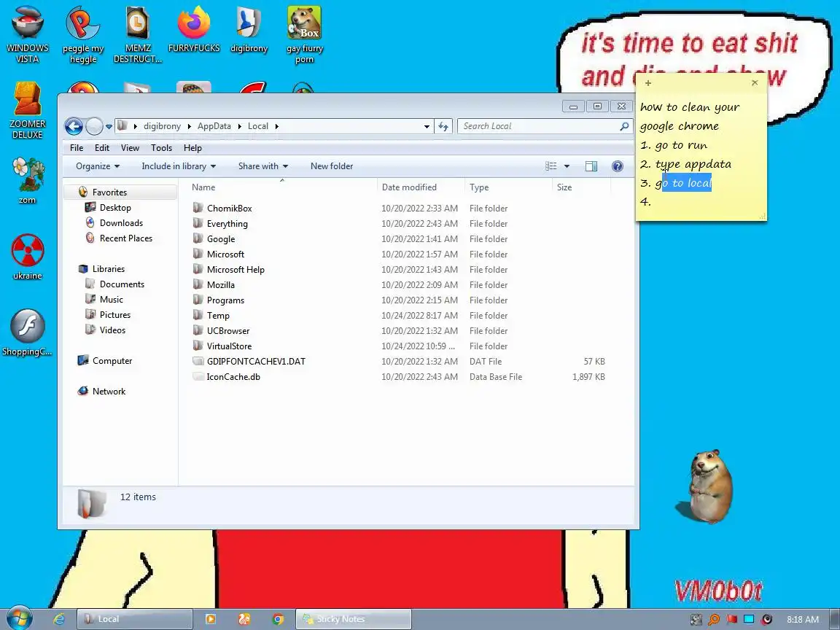The image size is (840, 630).
Task: Sort by the Name column header
Action: click(282, 187)
